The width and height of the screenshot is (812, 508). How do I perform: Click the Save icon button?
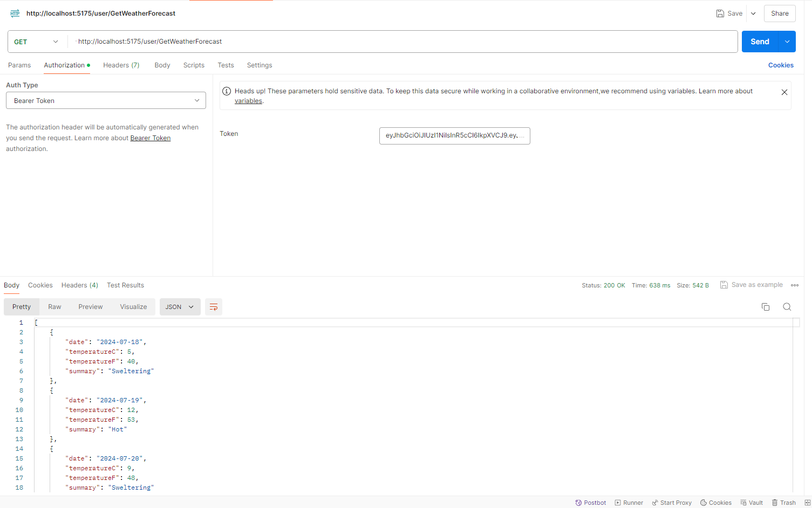(x=729, y=13)
